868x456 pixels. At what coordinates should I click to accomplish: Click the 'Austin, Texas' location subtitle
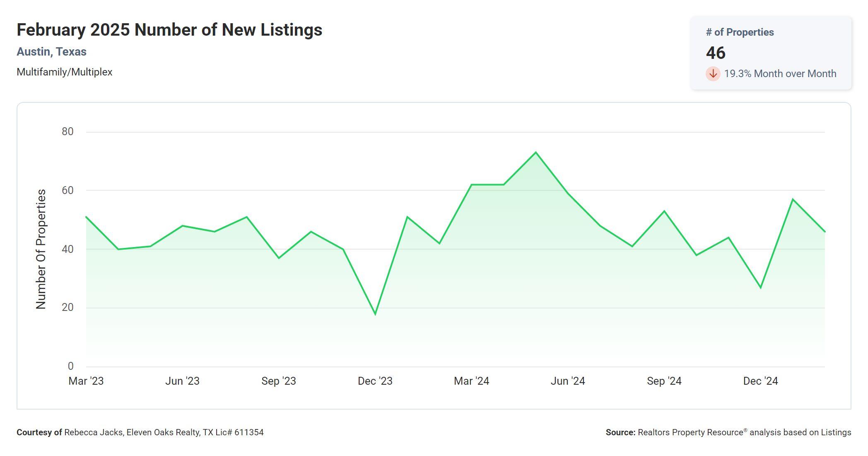point(51,52)
